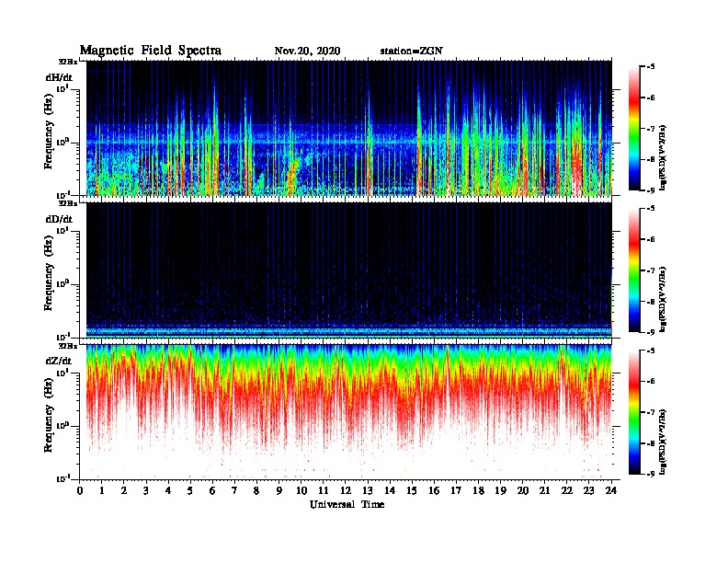Click the log(PSD) unit label beside dH/dt colorbar
This screenshot has width=728, height=563.
pyautogui.click(x=663, y=158)
